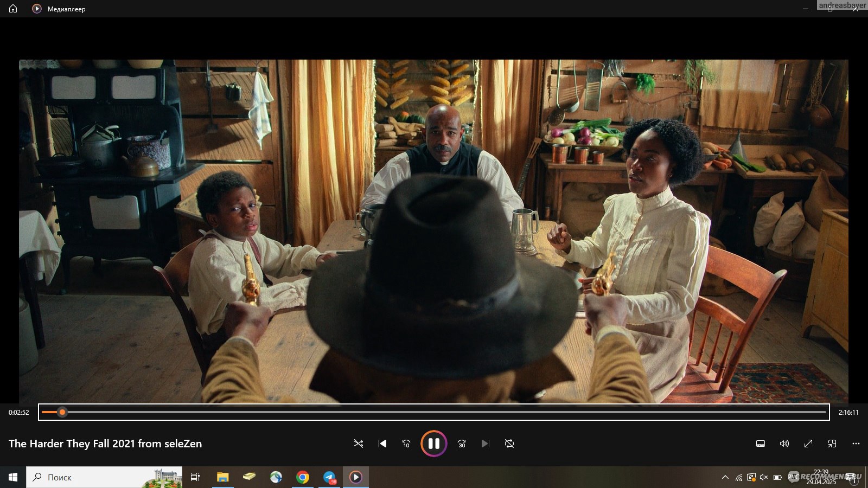Open the more options menu
The height and width of the screenshot is (488, 868).
pos(856,444)
